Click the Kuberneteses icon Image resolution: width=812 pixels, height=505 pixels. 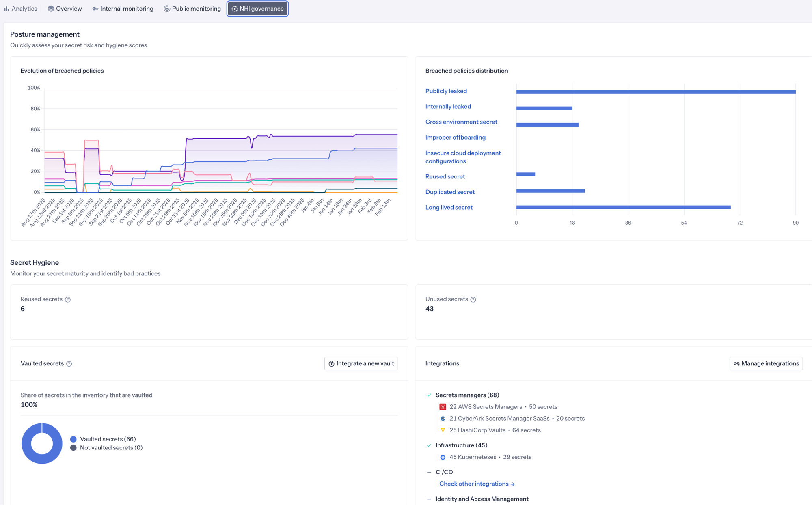(x=443, y=457)
